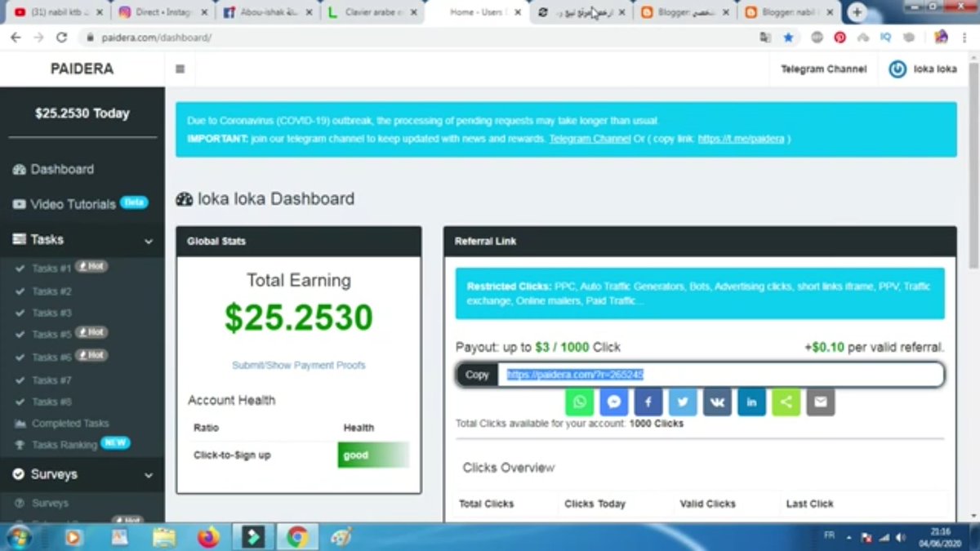The width and height of the screenshot is (980, 551).
Task: Open the Surveys sub-item in sidebar
Action: point(42,503)
